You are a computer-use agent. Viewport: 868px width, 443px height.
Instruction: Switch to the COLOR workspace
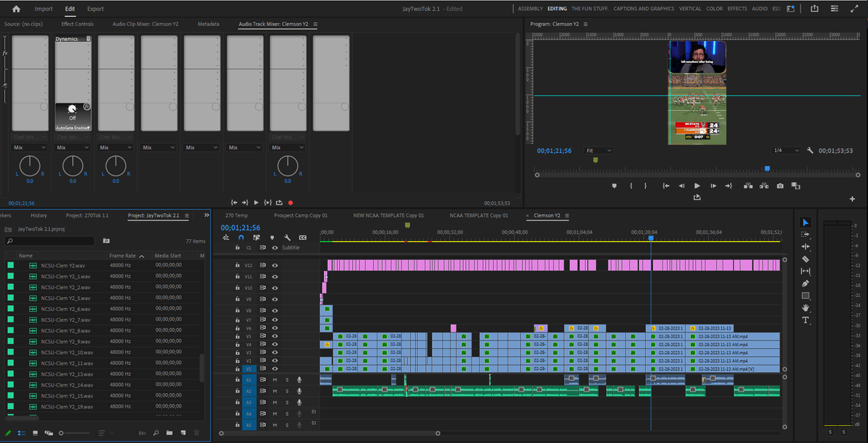(x=714, y=9)
